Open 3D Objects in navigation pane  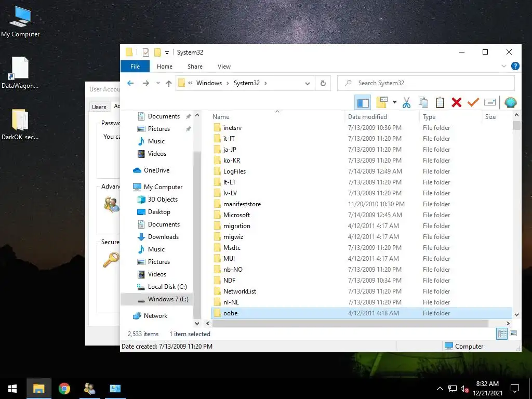point(158,199)
